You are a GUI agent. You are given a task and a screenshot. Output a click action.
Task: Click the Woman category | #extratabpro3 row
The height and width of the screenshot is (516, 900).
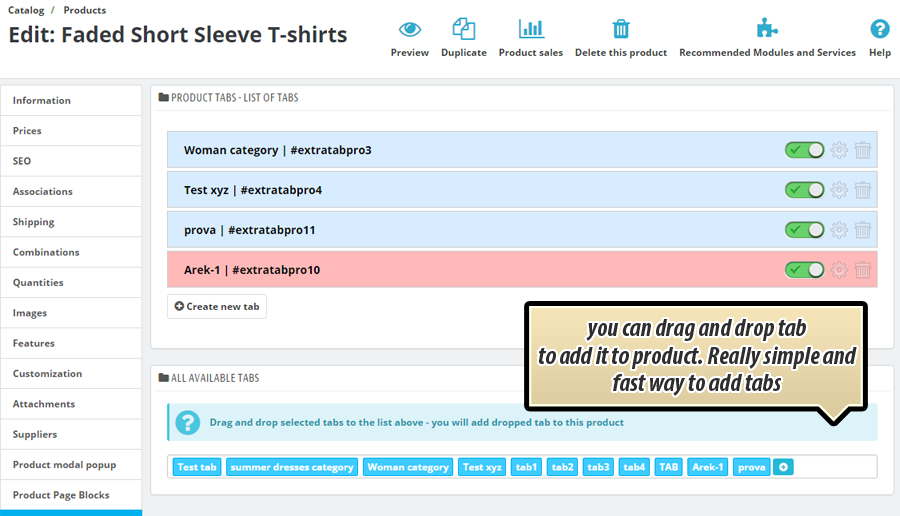point(522,150)
